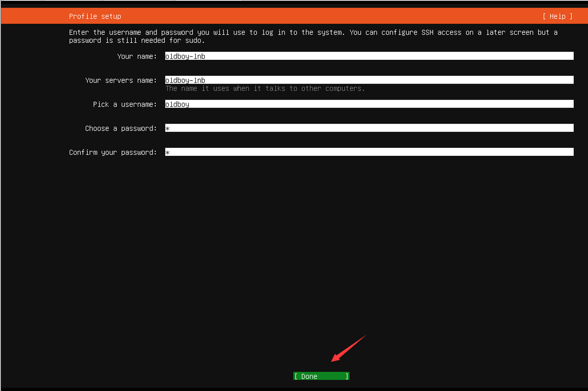Click the 'Your servers name:' label
The width and height of the screenshot is (588, 391).
(121, 80)
